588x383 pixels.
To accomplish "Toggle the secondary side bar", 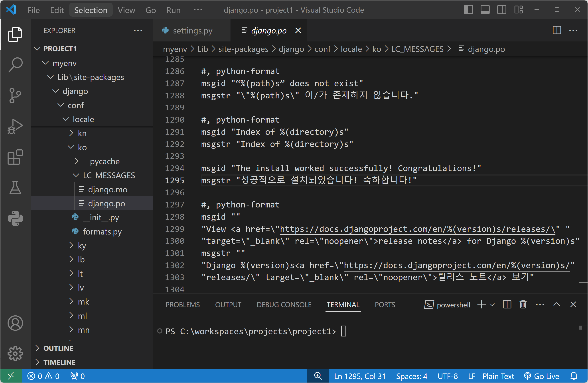I will tap(501, 10).
